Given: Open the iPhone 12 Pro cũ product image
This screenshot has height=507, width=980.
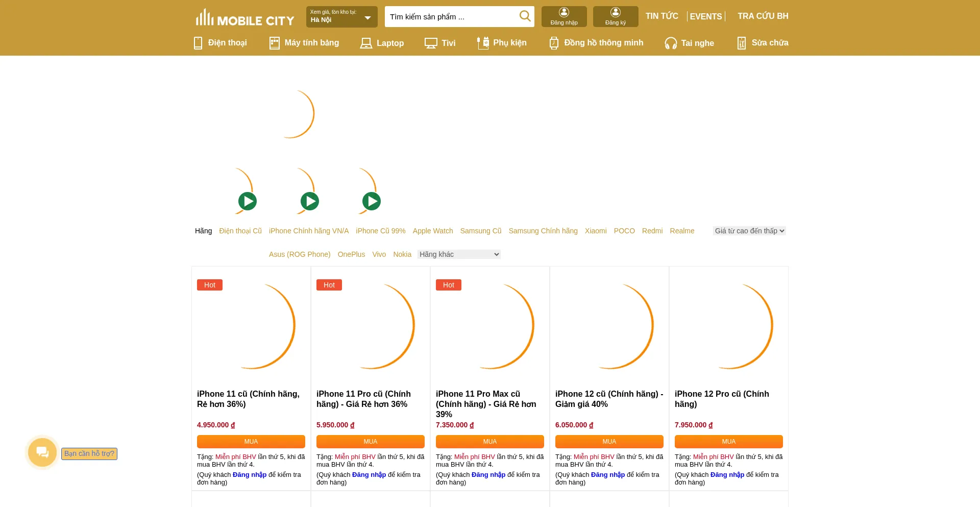Looking at the screenshot, I should tap(728, 327).
